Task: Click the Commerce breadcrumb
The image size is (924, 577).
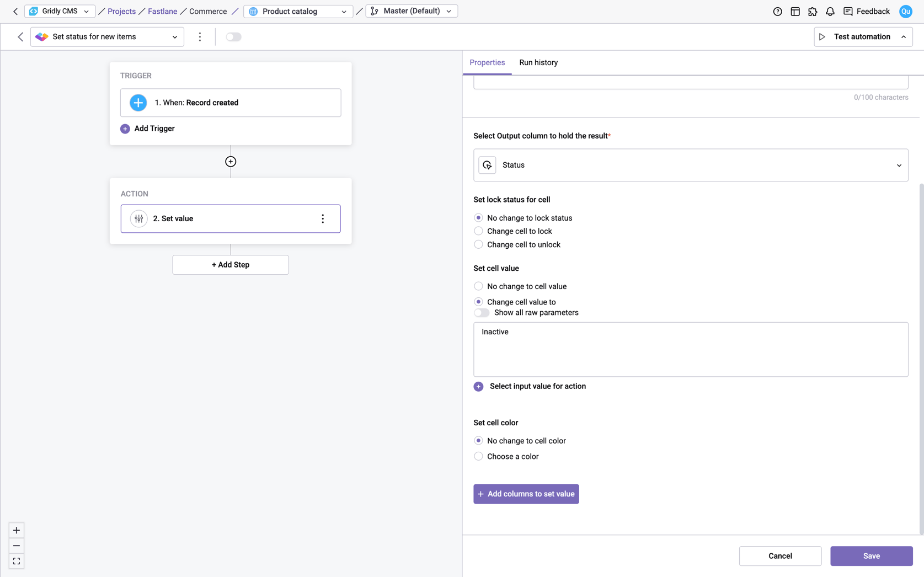Action: click(208, 11)
